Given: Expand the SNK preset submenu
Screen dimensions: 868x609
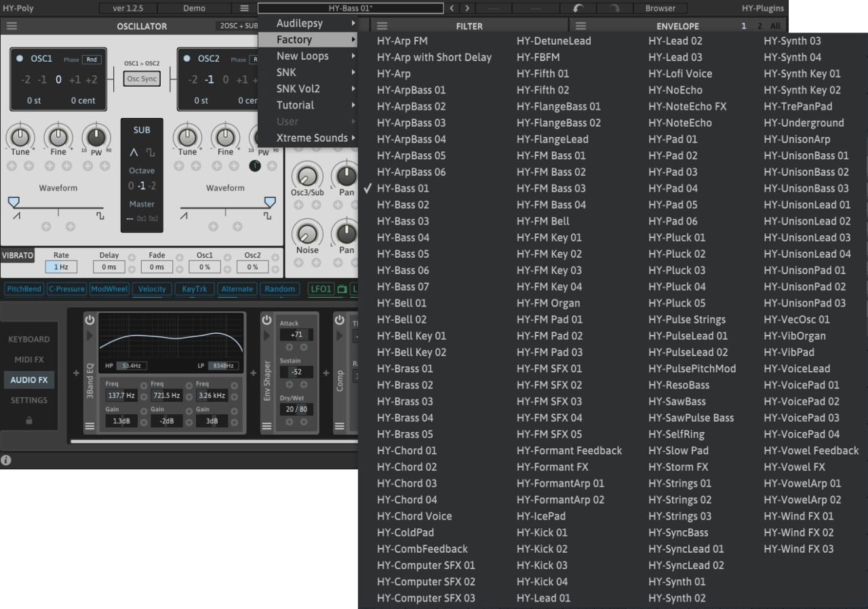Looking at the screenshot, I should 309,73.
